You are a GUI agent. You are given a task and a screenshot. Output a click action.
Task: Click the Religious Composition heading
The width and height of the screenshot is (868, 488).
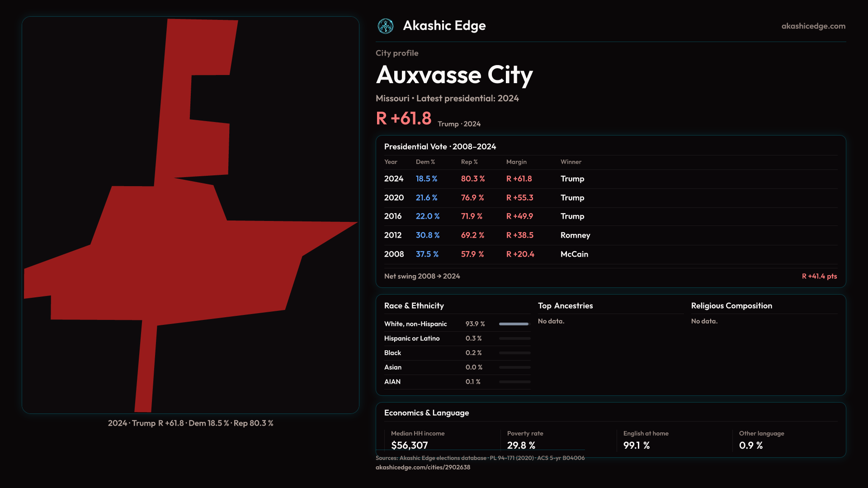coord(731,306)
